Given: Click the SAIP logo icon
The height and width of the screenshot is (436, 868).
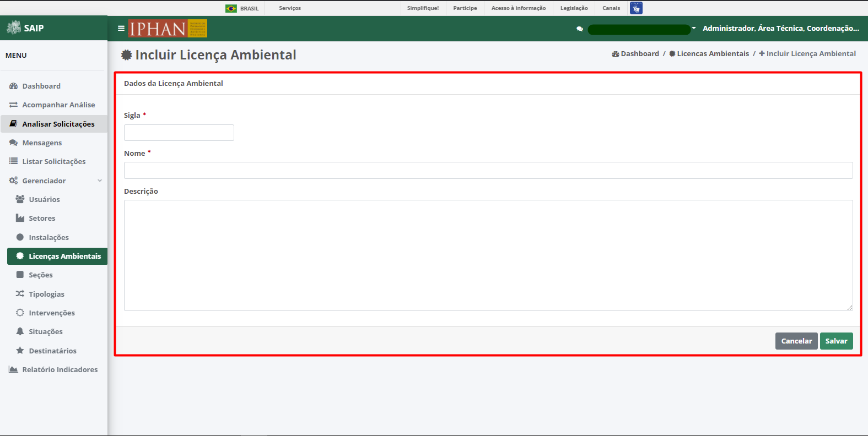Looking at the screenshot, I should pos(14,28).
